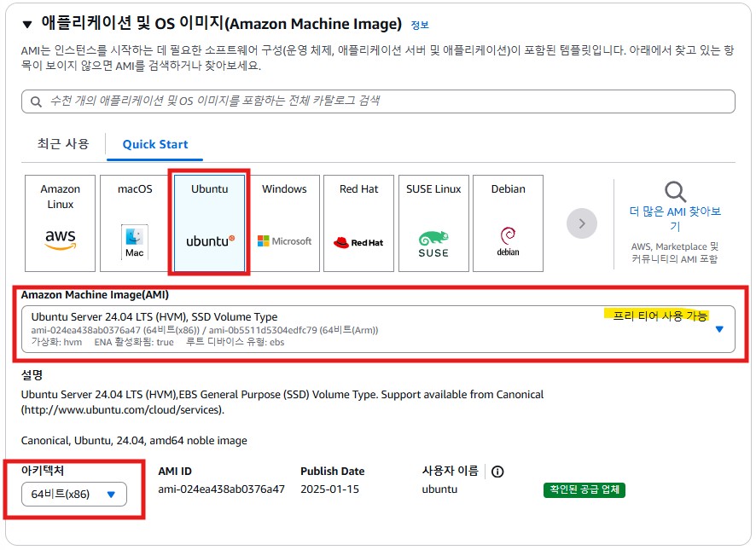The image size is (756, 550).
Task: Click the Publish Date 2025-01-15 value
Action: tap(329, 489)
